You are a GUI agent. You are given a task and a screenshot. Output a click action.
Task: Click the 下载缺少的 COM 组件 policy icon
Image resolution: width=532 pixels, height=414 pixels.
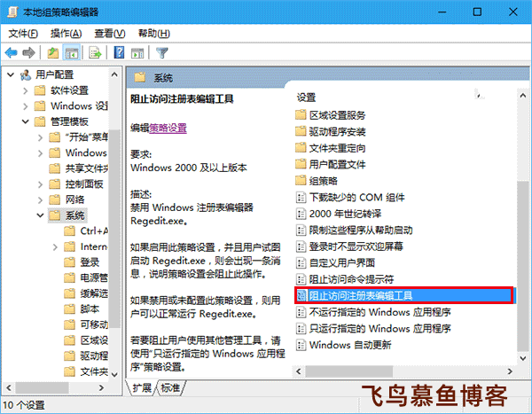[301, 197]
